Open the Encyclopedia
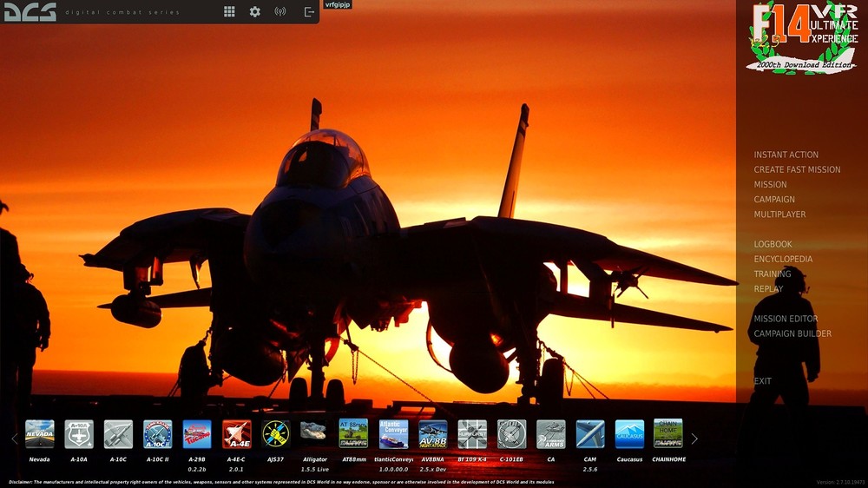 [783, 259]
